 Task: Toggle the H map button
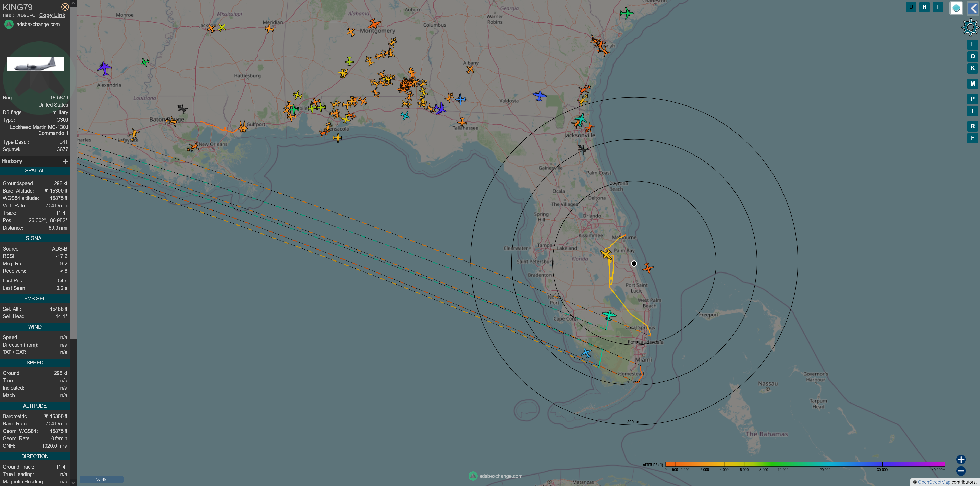pos(924,7)
